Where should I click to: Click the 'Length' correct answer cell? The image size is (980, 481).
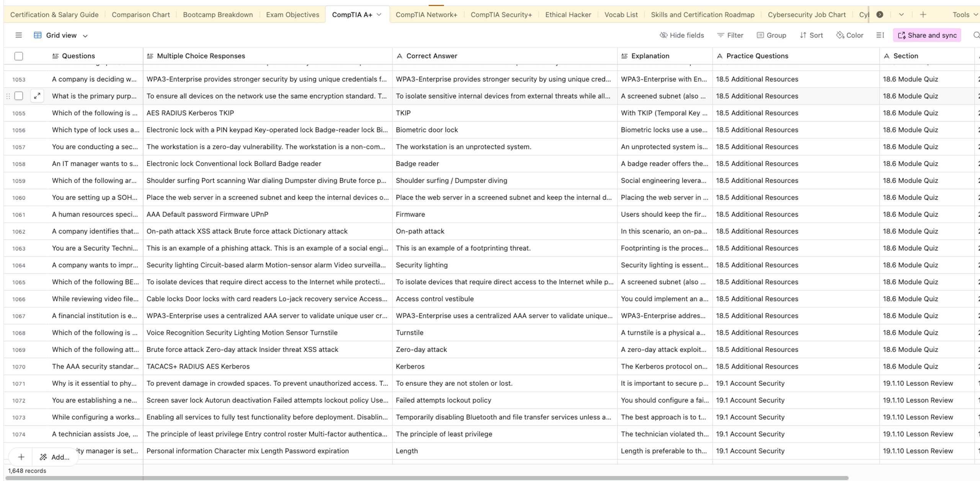pos(505,451)
